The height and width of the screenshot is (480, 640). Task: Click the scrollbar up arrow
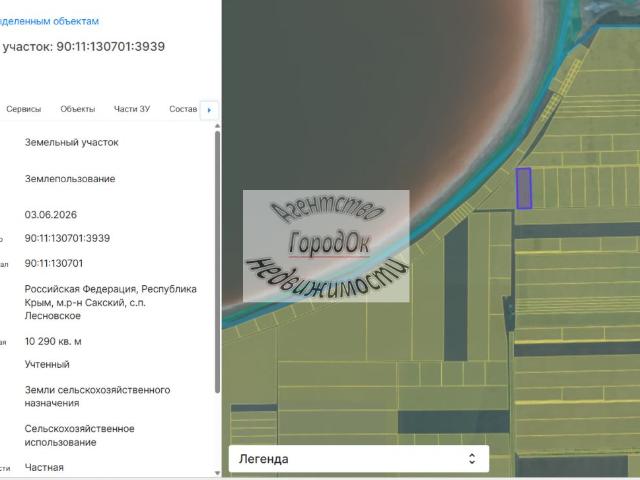click(x=218, y=126)
